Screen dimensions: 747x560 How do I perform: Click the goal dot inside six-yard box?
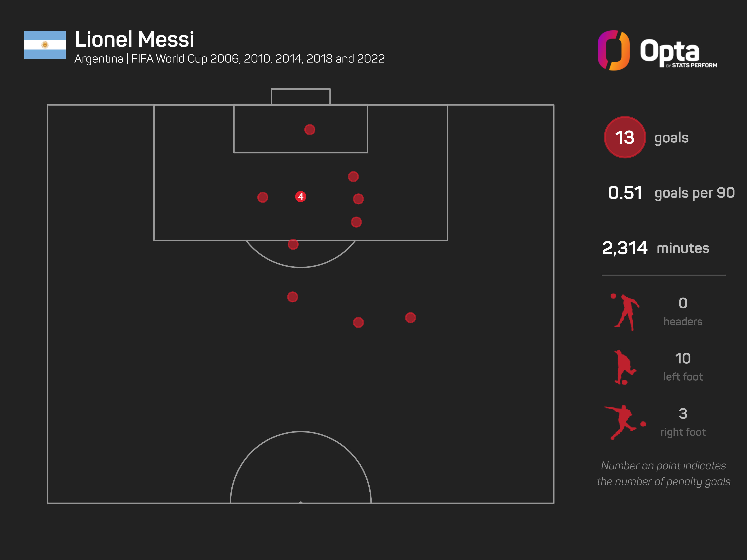pos(310,130)
